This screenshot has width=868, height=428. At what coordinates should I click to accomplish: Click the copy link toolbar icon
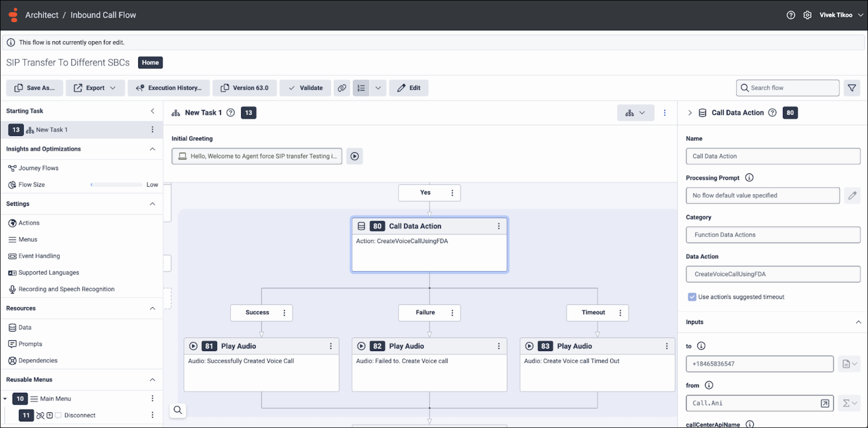[x=342, y=88]
